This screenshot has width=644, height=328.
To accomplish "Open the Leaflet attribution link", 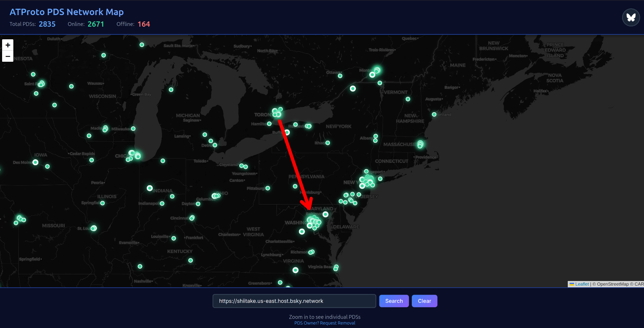I will pyautogui.click(x=581, y=284).
